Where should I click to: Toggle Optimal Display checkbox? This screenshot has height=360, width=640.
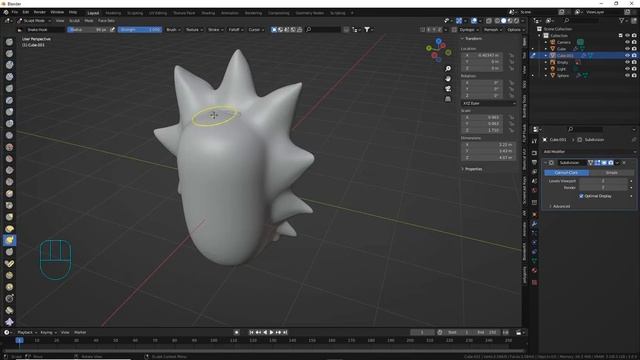[581, 196]
